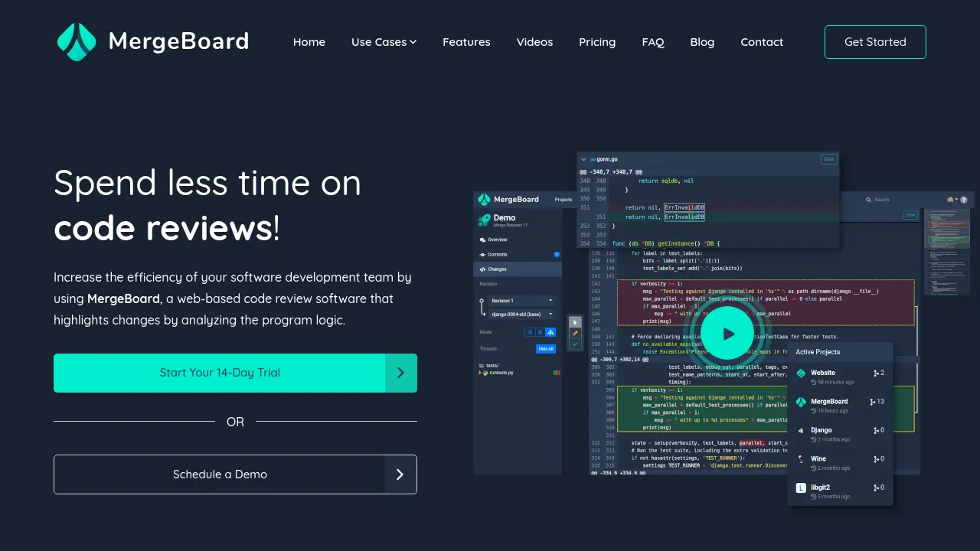
Task: Open the Videos page
Action: pyautogui.click(x=534, y=42)
